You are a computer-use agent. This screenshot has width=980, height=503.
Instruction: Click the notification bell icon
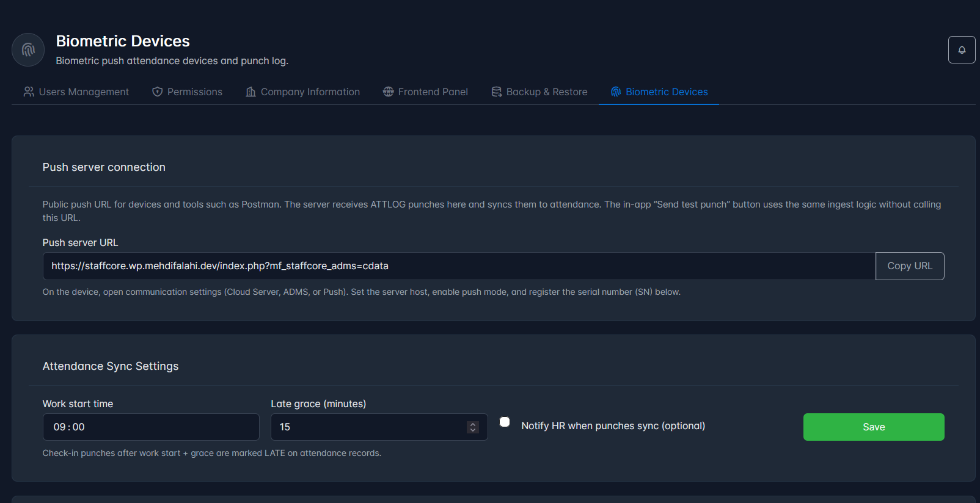coord(962,50)
